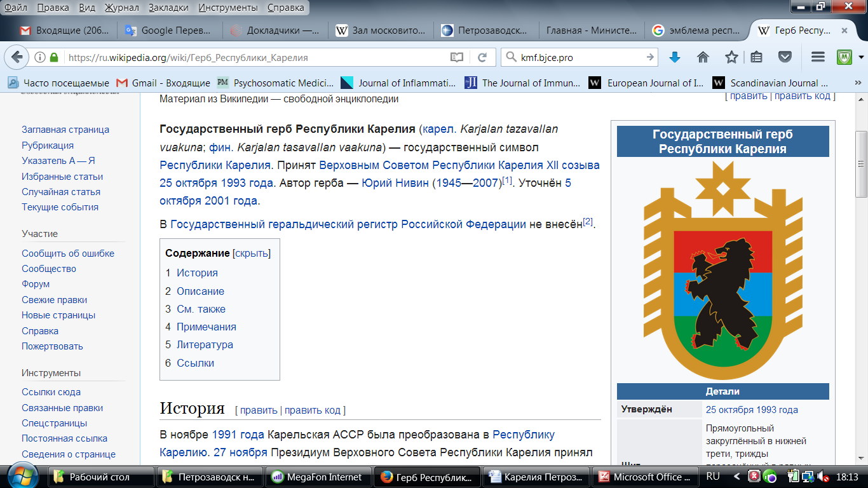Switch to the Петрозаводск... tab
The width and height of the screenshot is (868, 488).
[487, 30]
